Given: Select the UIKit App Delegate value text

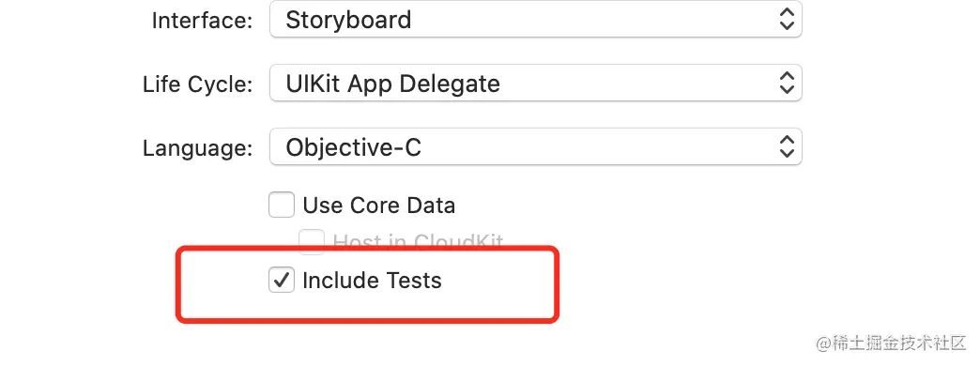Looking at the screenshot, I should click(392, 84).
